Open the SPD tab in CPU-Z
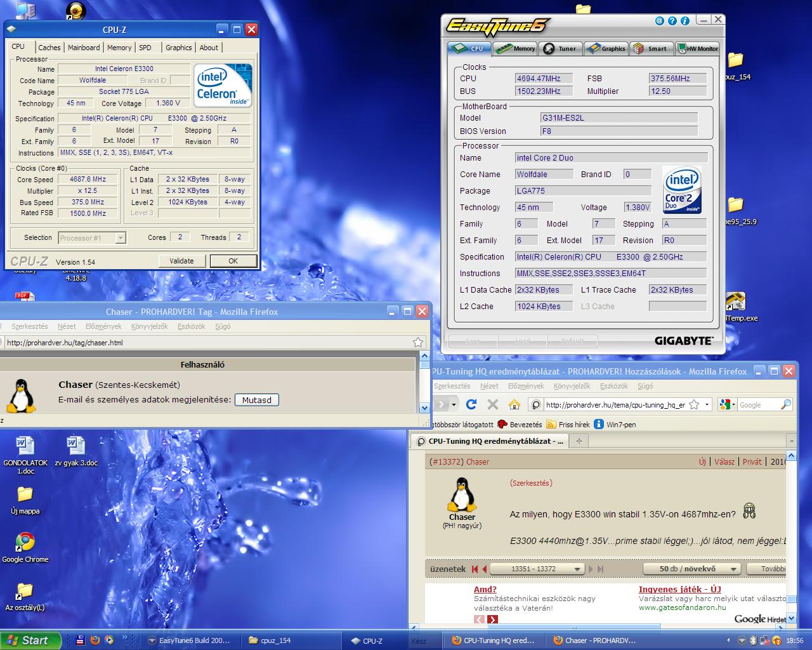812x650 pixels. point(145,48)
